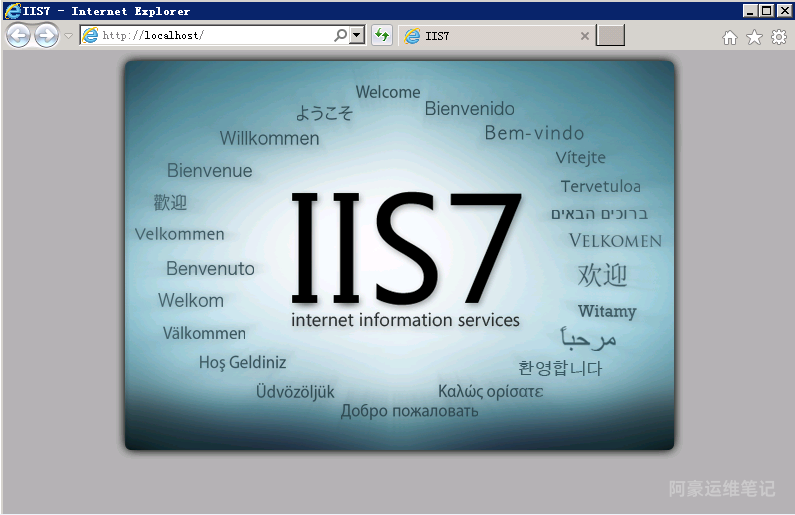Maximize the Internet Explorer window

(767, 11)
